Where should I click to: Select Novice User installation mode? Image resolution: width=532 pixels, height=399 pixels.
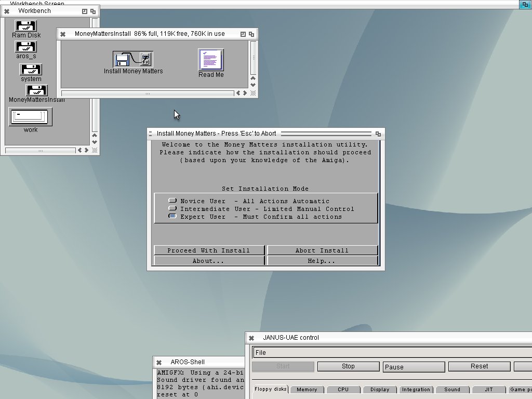(172, 201)
